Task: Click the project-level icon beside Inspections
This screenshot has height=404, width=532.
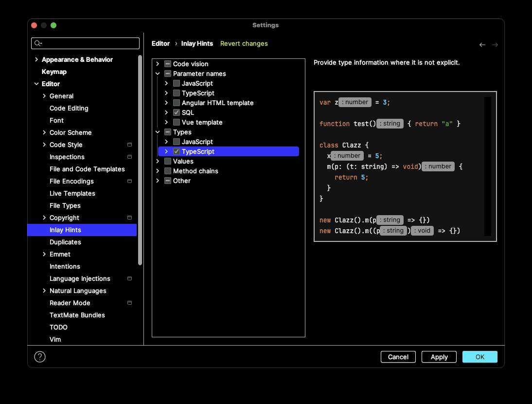Action: point(130,157)
